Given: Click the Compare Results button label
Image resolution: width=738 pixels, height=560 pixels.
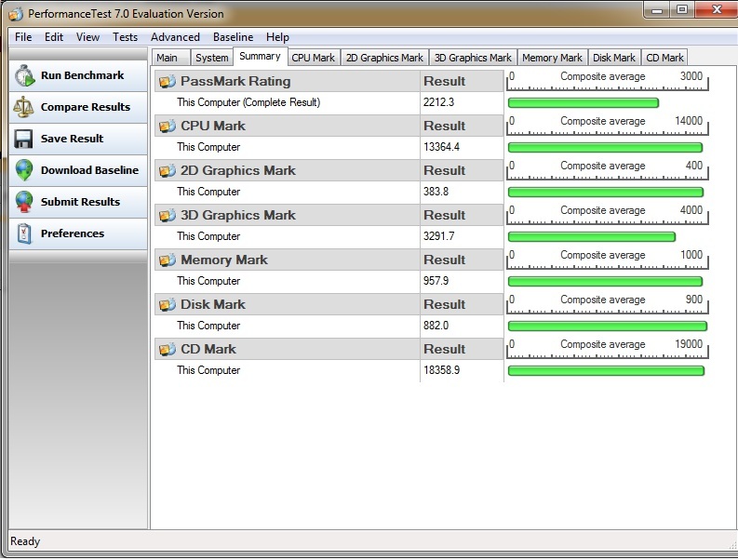Looking at the screenshot, I should [86, 107].
